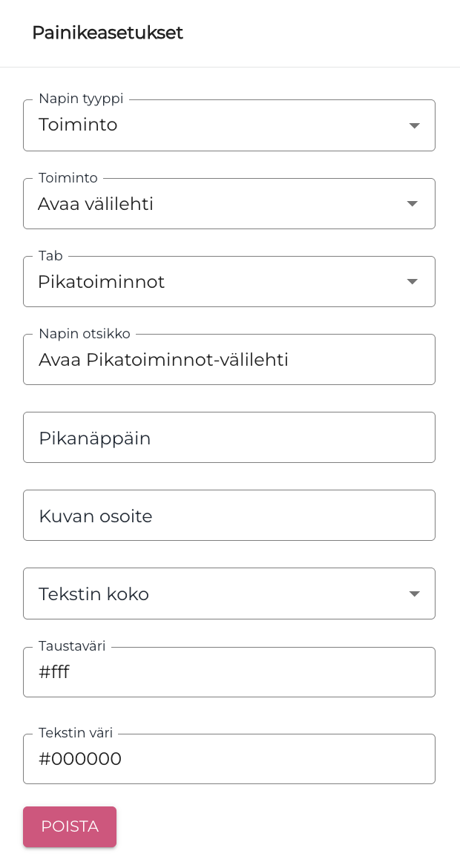This screenshot has width=460, height=868.
Task: Click the dropdown arrow next to Avaa välilehti
Action: (x=412, y=203)
